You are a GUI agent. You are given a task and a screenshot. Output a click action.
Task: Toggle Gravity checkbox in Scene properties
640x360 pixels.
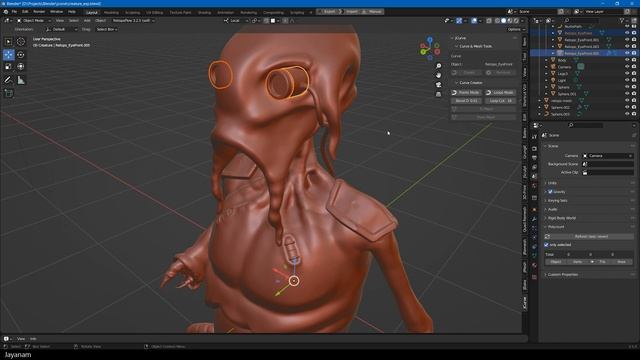click(550, 191)
